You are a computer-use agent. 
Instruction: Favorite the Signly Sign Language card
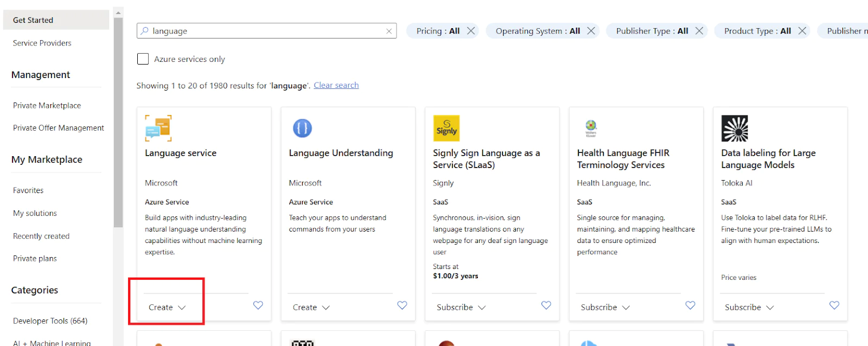[546, 305]
